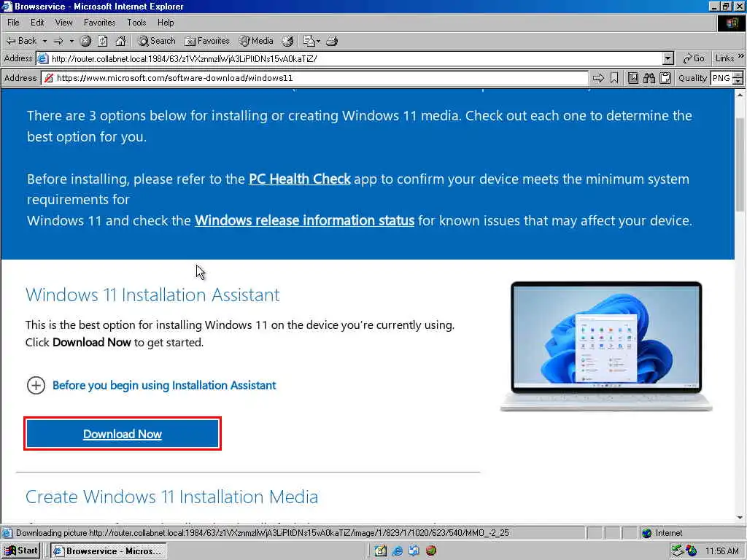Screen dimensions: 747x560
Task: Click the Go button
Action: [x=694, y=58]
